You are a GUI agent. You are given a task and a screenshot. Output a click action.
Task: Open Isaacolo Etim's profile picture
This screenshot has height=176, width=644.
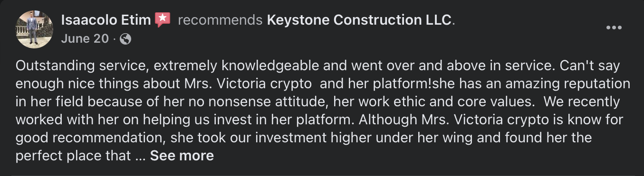click(35, 29)
